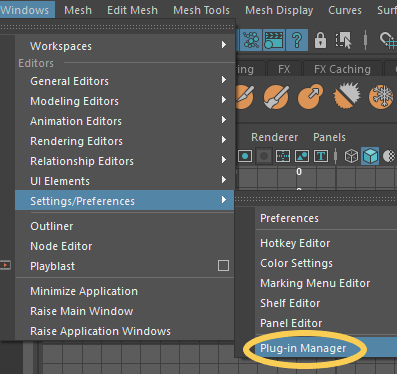
Task: Click the snap to grids magnet icon
Action: [388, 40]
